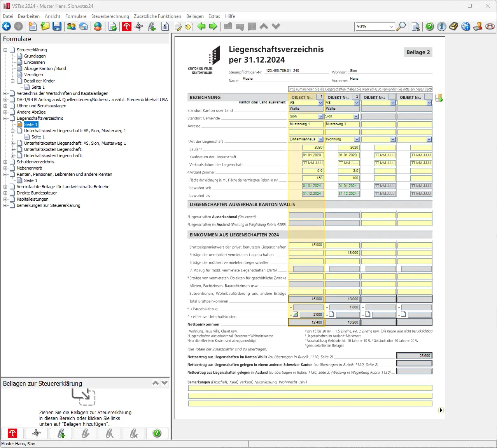497x448 pixels.
Task: Click the blue back arrow in toolbar
Action: pos(7,26)
